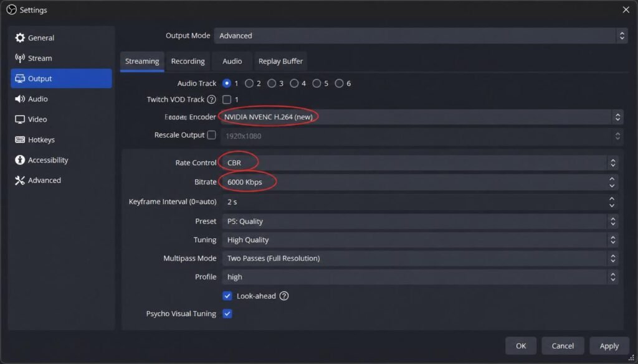Screen dimensions: 638x364
Task: Click the Rate Control label text
Action: coord(196,162)
